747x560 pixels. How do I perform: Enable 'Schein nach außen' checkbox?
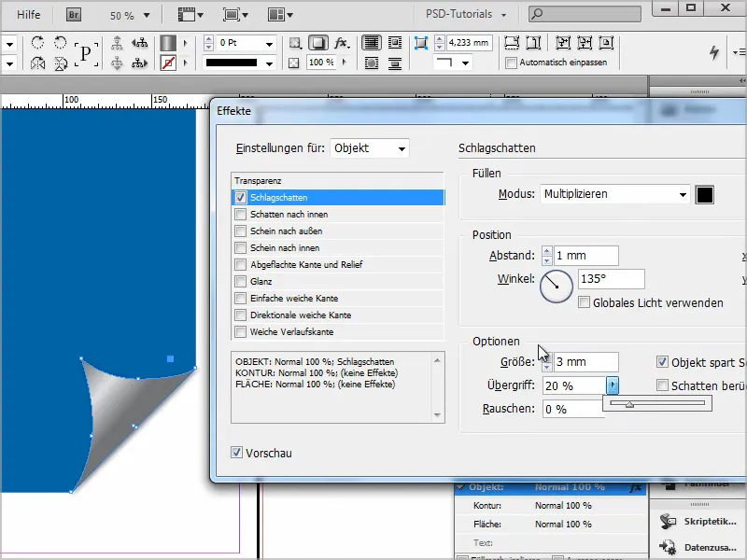(241, 231)
